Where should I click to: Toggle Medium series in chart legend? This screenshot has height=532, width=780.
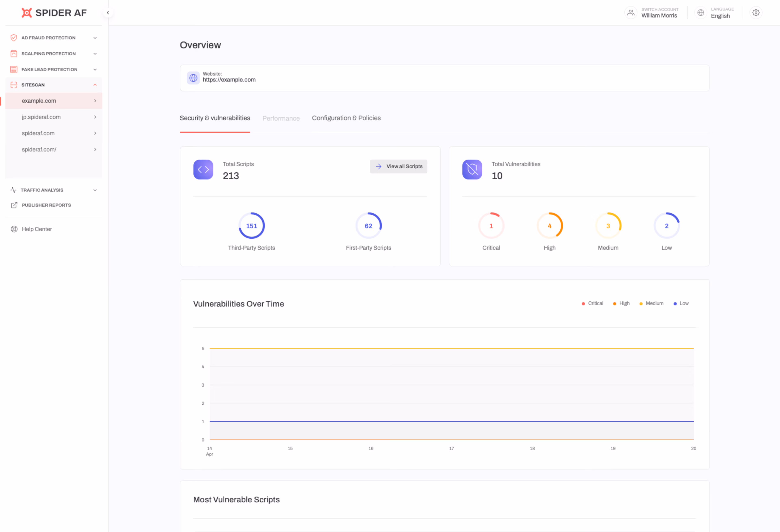click(x=651, y=303)
